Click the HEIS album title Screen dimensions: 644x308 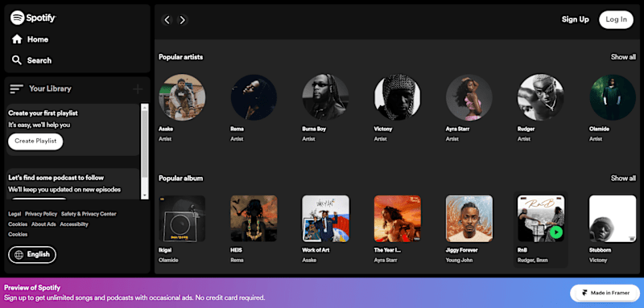point(237,250)
